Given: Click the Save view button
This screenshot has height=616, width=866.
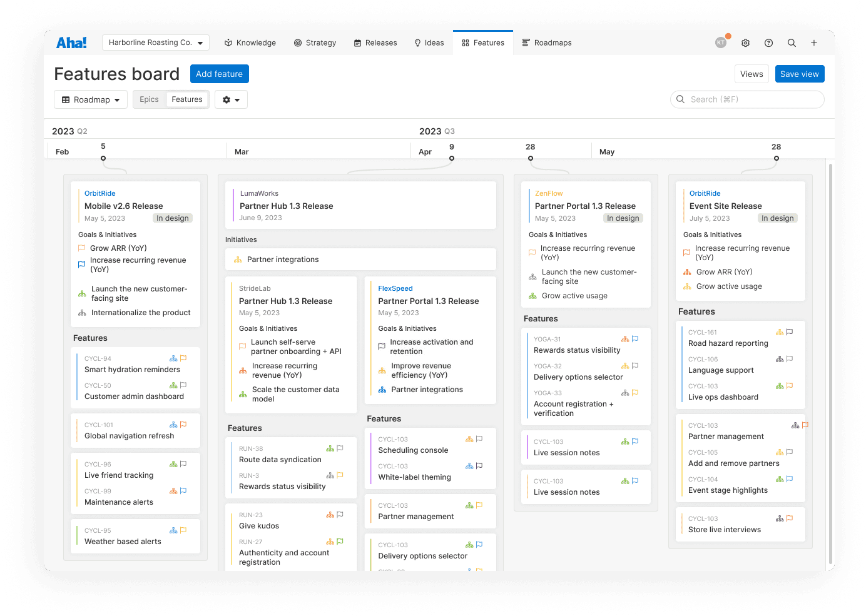Looking at the screenshot, I should click(x=800, y=74).
